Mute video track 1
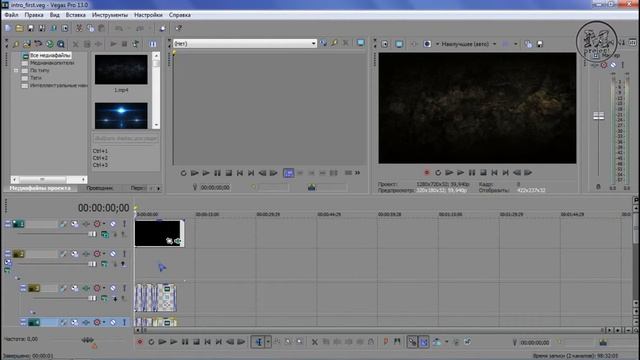 (x=113, y=224)
